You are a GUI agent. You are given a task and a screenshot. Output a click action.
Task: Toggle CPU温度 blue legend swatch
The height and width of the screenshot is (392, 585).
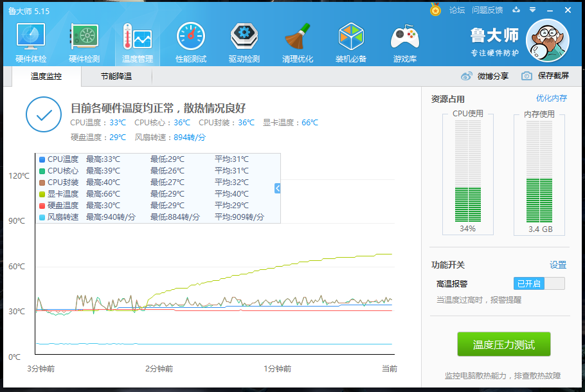tap(42, 159)
